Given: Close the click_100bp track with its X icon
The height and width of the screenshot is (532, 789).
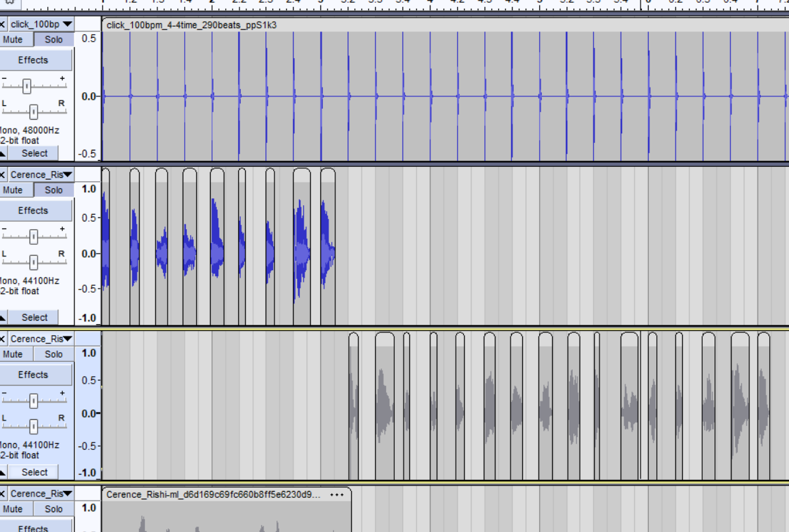Looking at the screenshot, I should coord(3,25).
